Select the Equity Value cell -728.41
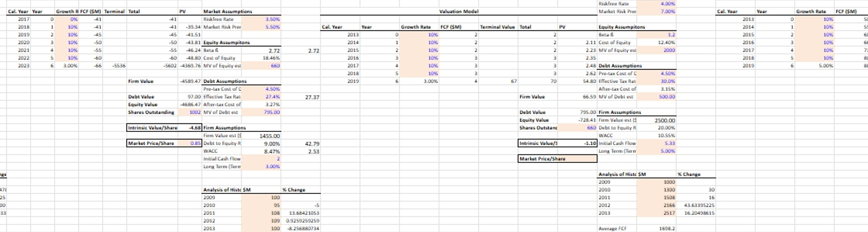 click(576, 120)
